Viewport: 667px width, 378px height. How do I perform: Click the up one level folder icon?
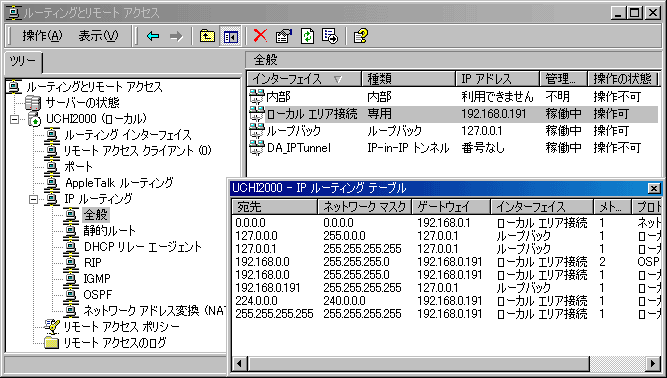pos(207,37)
